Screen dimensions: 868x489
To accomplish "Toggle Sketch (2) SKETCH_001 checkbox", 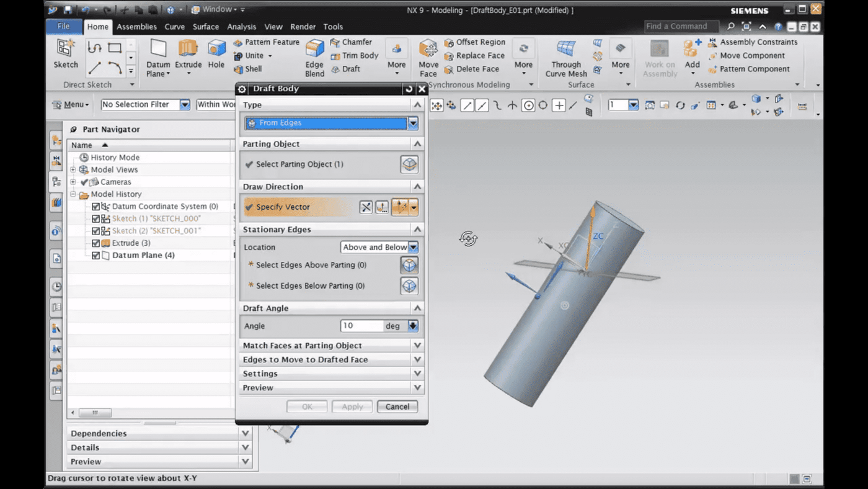I will point(95,231).
